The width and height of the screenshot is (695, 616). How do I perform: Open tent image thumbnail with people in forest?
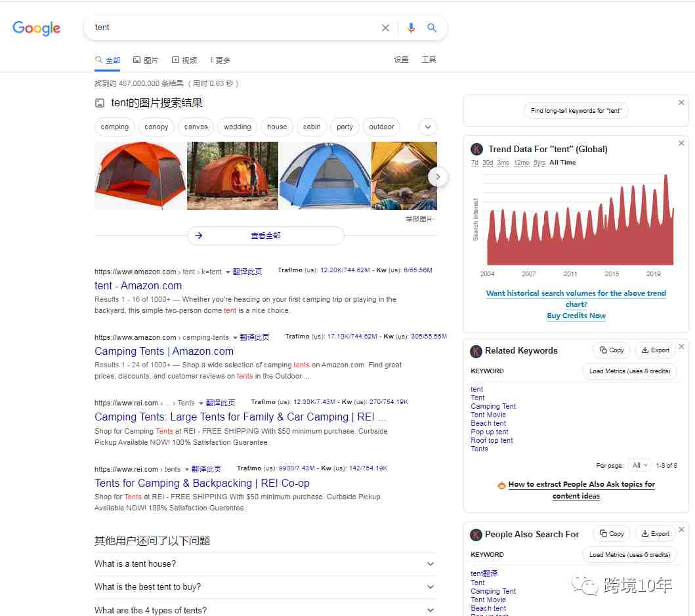coord(233,176)
